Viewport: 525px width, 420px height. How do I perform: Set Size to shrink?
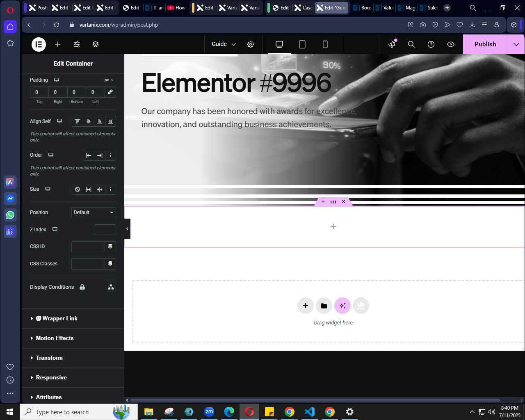pyautogui.click(x=99, y=189)
